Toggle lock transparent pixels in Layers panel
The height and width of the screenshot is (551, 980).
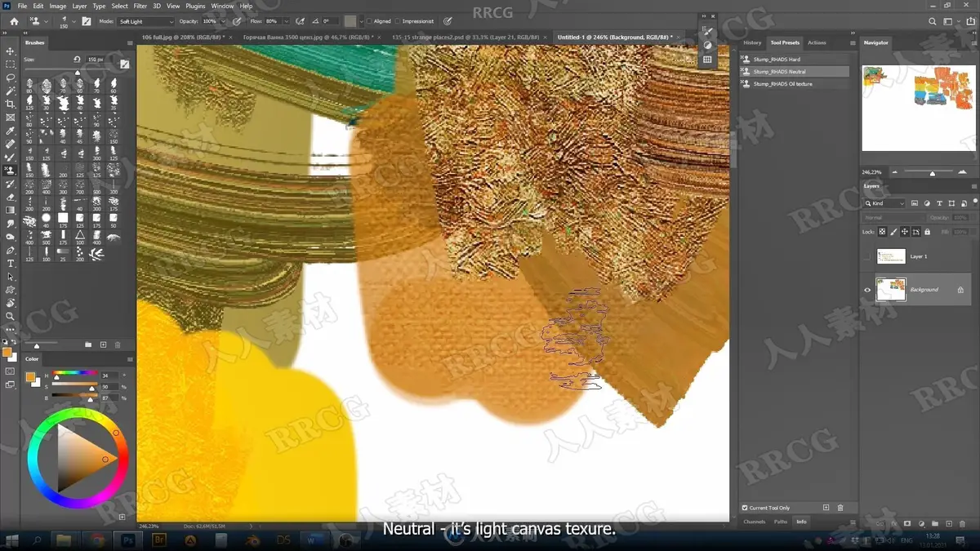[x=882, y=232]
